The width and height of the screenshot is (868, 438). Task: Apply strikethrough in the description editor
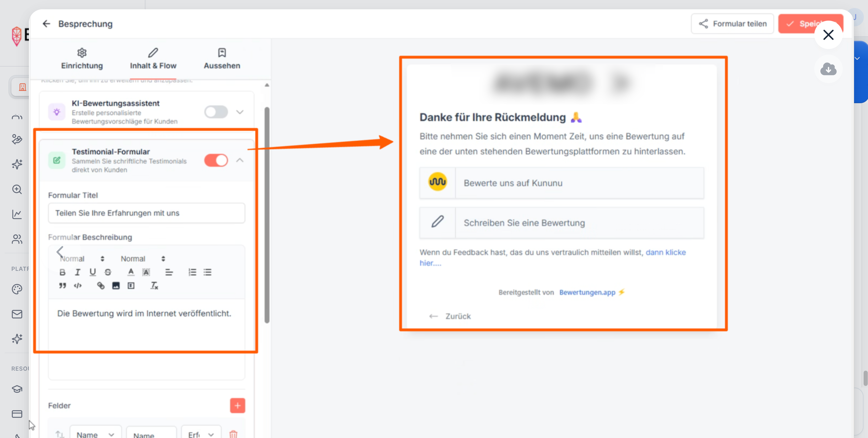click(x=108, y=272)
